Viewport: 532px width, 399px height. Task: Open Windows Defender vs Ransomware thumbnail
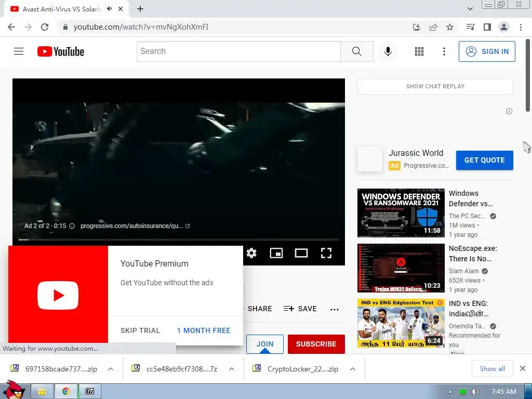[x=401, y=213]
